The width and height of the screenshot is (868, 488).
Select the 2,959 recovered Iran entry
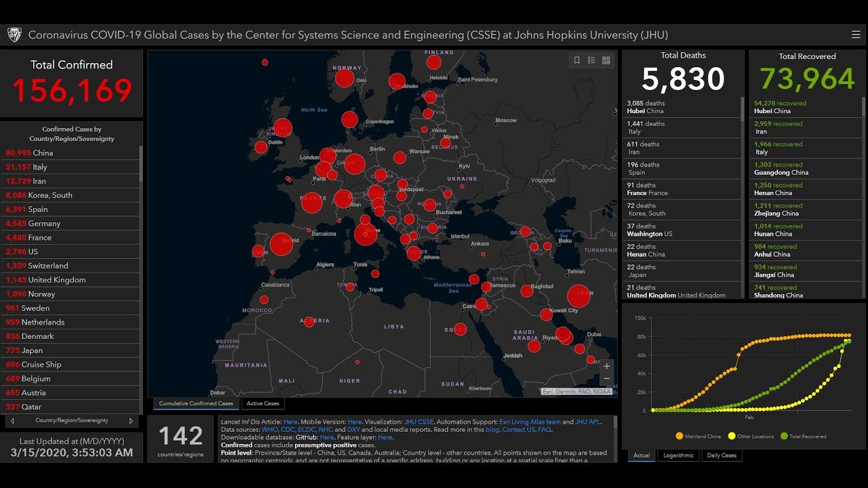[806, 127]
